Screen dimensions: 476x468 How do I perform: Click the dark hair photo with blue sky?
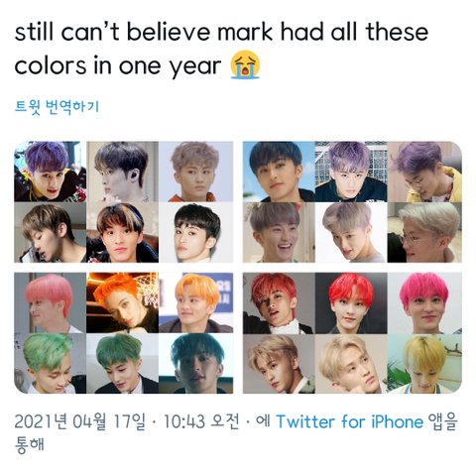click(279, 172)
